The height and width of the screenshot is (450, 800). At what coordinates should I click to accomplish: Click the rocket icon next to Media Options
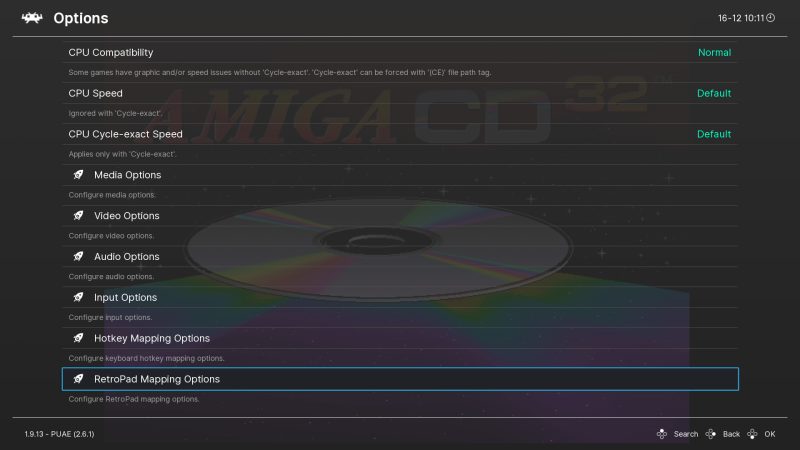(x=78, y=175)
